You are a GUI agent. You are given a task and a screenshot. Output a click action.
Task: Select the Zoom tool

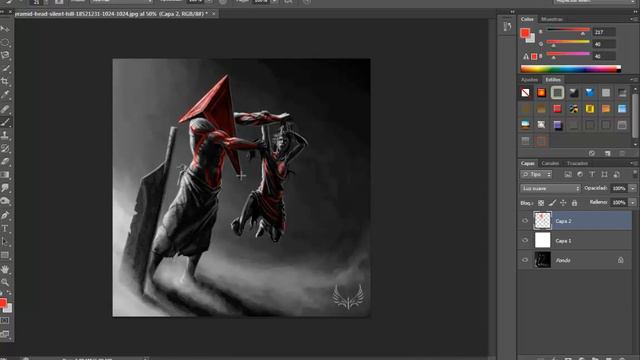[x=5, y=282]
